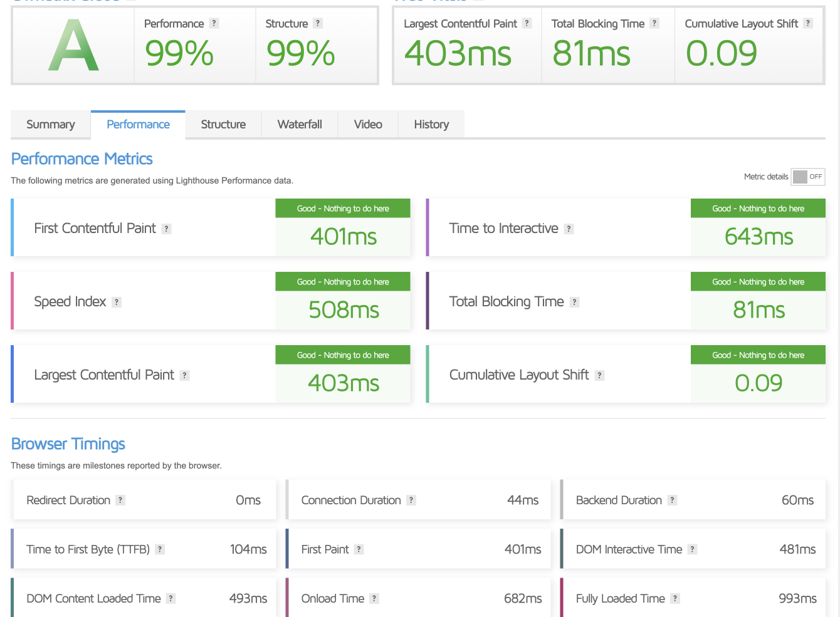Click help icon beside Backend Duration
Screen dimensions: 840x617
coord(672,500)
